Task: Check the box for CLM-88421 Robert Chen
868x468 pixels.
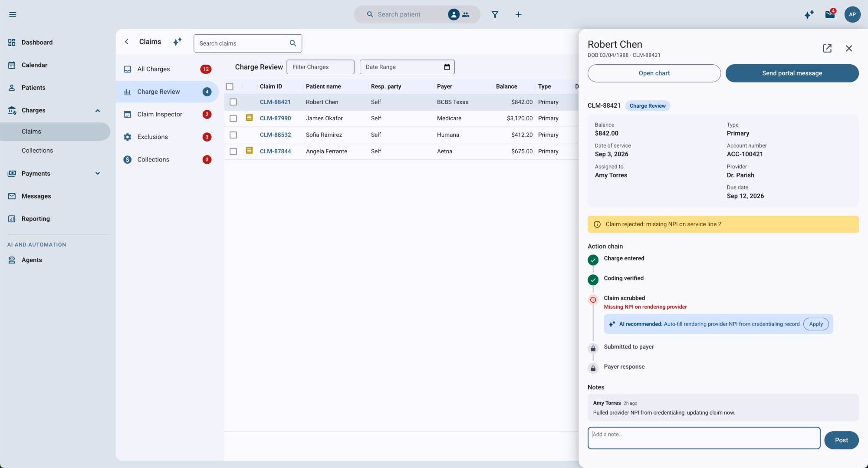Action: point(233,102)
